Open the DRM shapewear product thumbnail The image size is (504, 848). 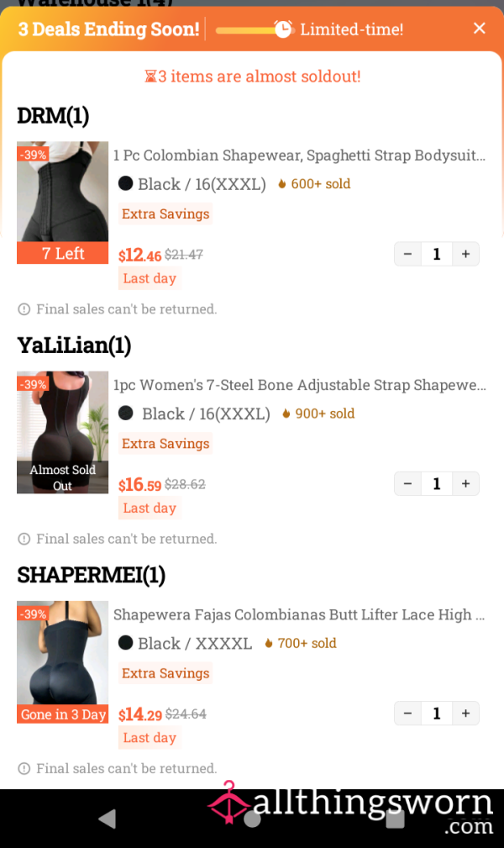tap(62, 203)
